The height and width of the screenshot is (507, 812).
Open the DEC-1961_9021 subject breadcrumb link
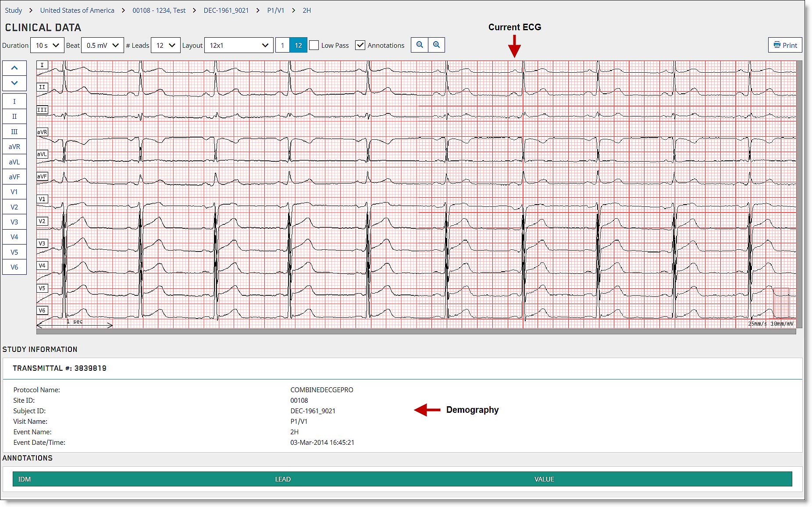pos(226,10)
